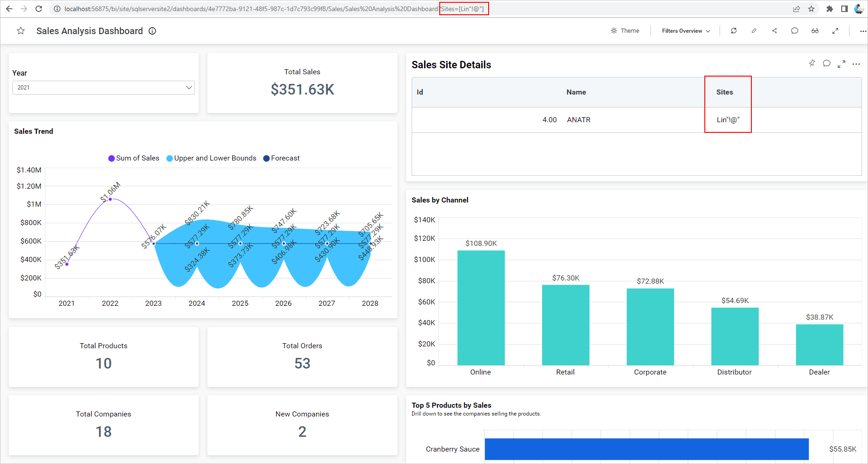Click the dashboard info icon beside title

[x=152, y=31]
